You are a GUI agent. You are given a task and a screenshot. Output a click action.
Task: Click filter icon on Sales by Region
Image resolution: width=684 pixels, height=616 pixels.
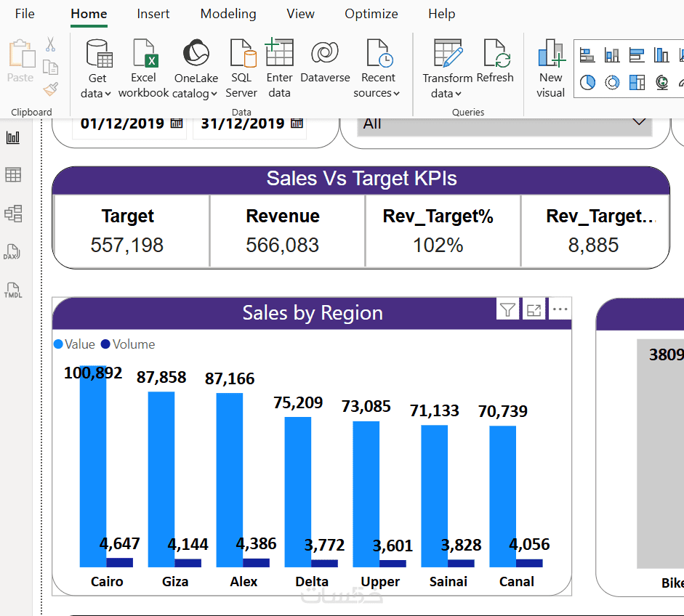pos(507,310)
